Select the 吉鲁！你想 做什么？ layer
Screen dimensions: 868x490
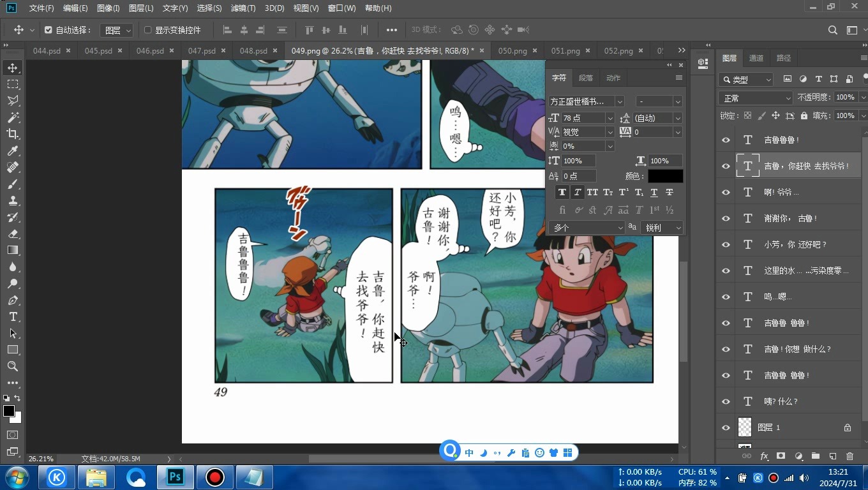point(798,349)
